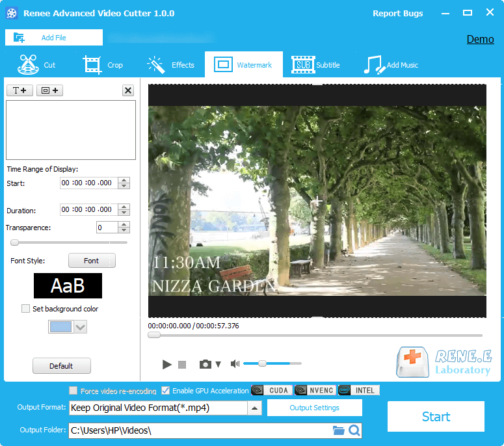This screenshot has width=504, height=446.
Task: Decrease the Transparence value
Action: click(x=124, y=230)
